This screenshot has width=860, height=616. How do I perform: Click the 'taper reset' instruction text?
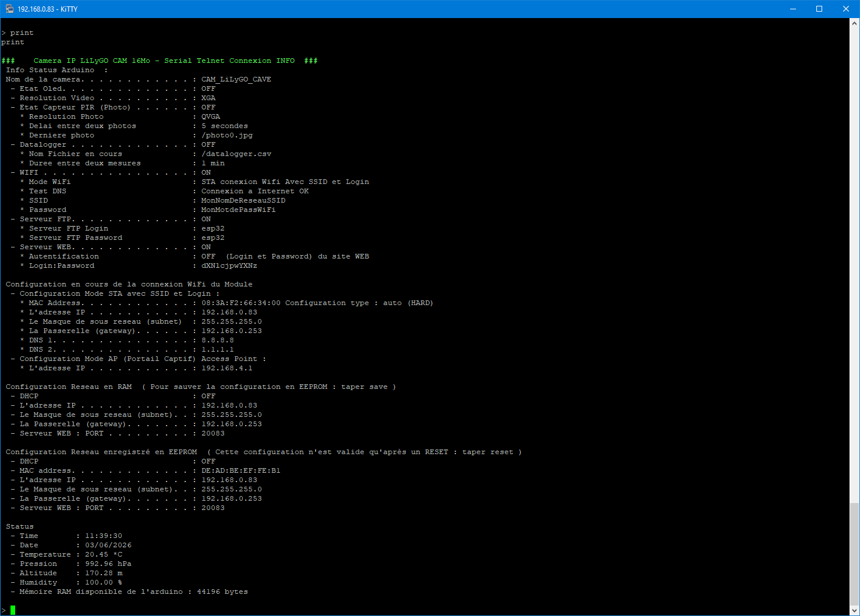point(488,452)
